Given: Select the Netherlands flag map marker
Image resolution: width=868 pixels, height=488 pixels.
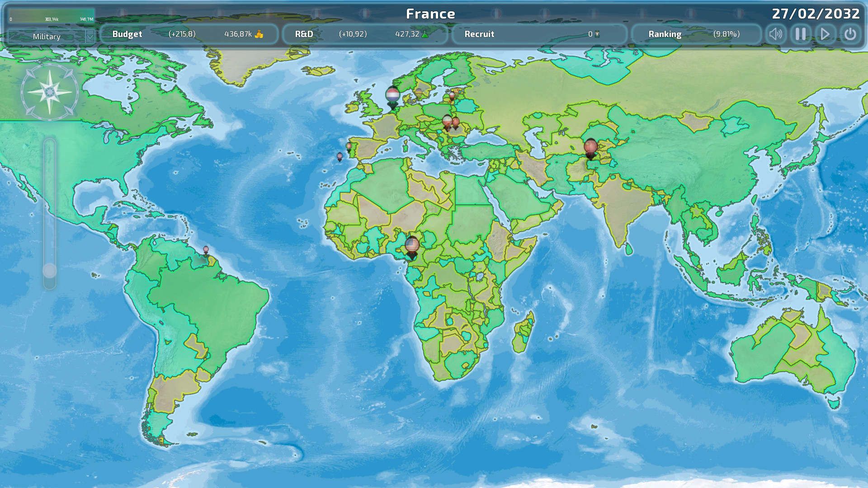Looking at the screenshot, I should [392, 96].
